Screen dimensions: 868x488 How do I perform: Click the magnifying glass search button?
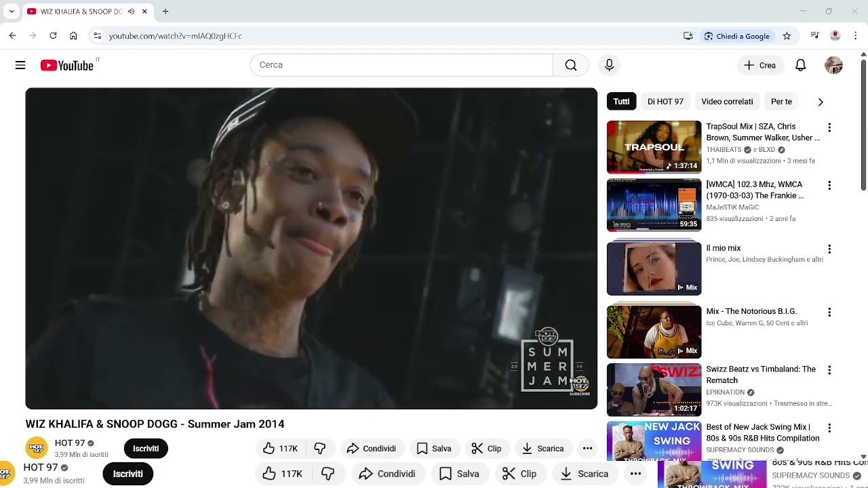(x=571, y=65)
